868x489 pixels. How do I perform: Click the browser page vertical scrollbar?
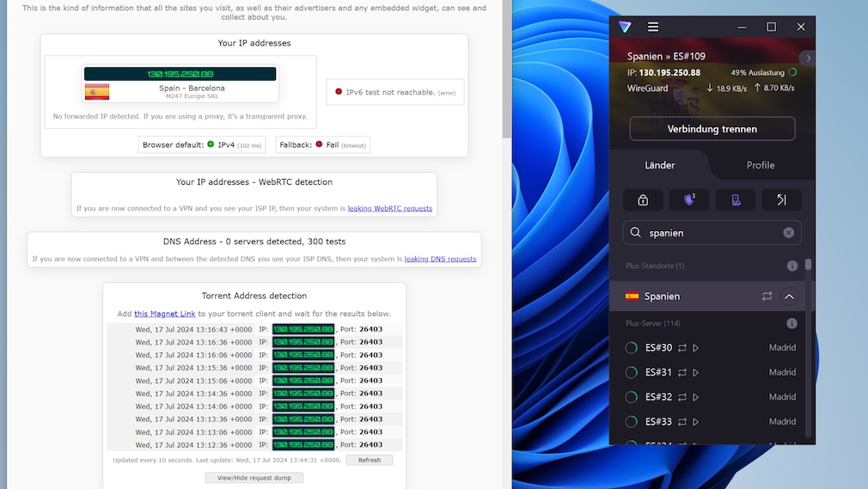506,70
